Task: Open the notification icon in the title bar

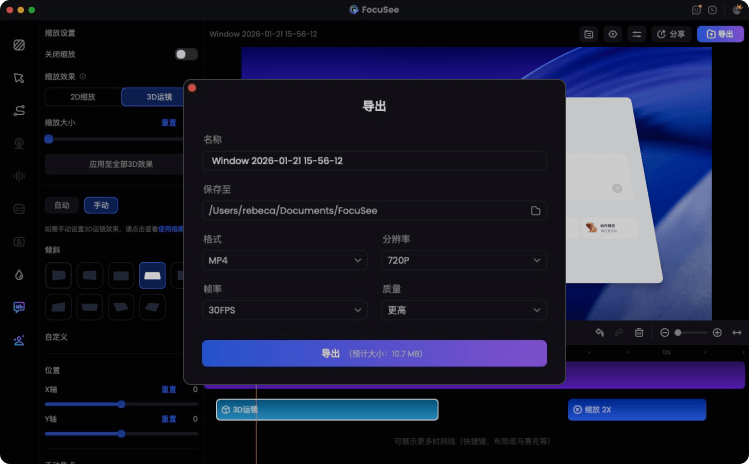Action: 696,10
